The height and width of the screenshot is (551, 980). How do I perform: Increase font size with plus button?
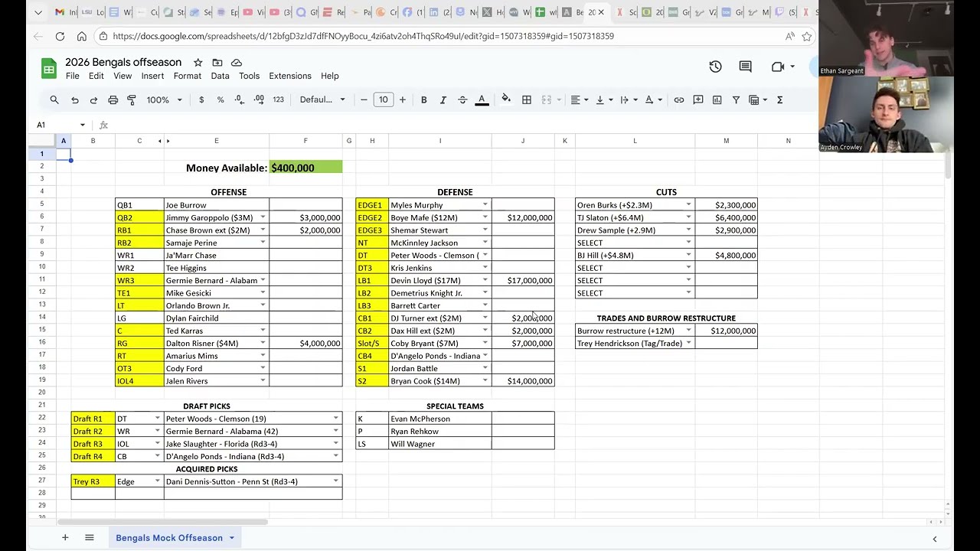pos(402,99)
